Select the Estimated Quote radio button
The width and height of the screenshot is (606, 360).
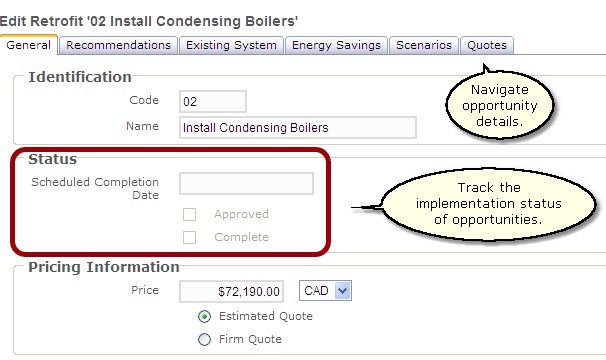coord(204,316)
